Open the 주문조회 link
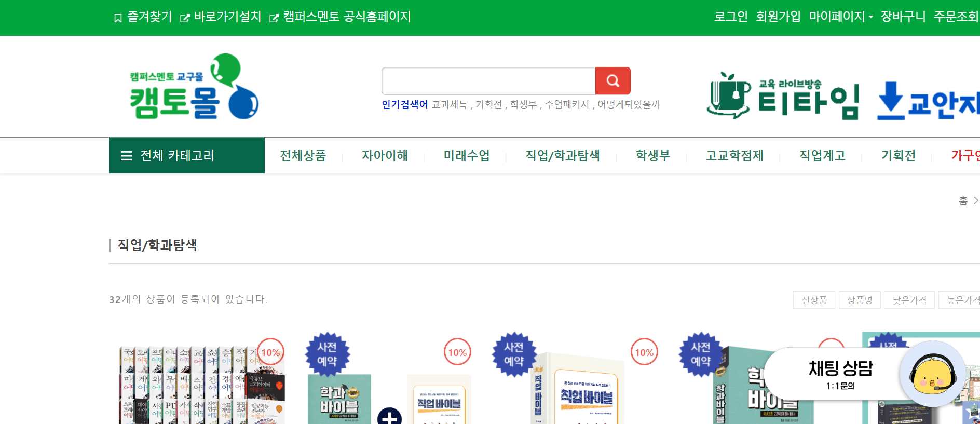Image resolution: width=980 pixels, height=424 pixels. [x=956, y=17]
